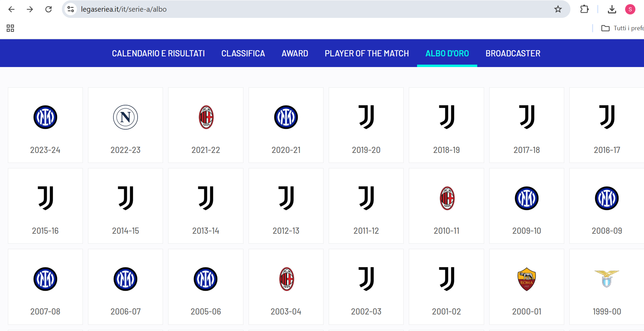
Task: Click the Juventus logo for season 2012-13
Action: click(286, 198)
